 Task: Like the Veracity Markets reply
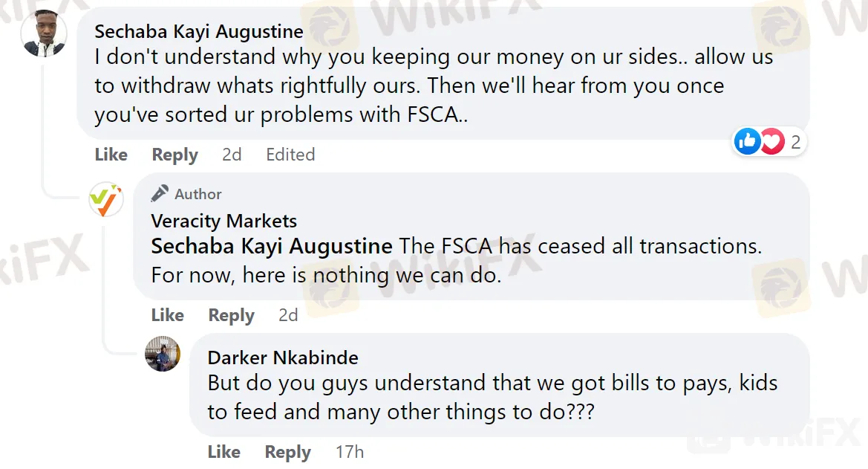168,315
